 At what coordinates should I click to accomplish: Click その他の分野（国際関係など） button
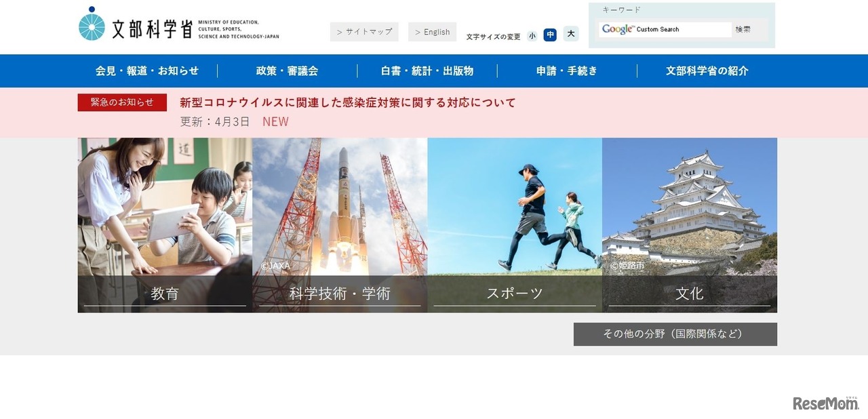click(675, 334)
